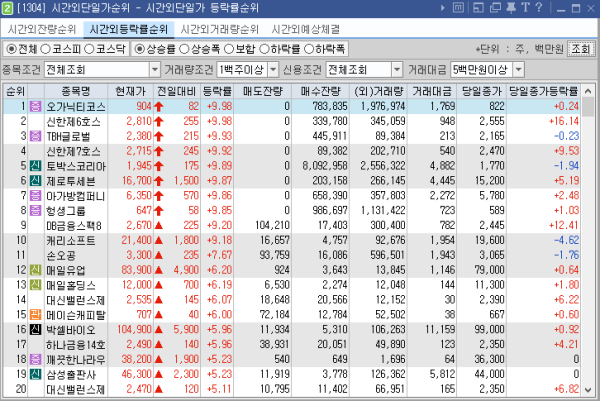600x401 pixels.
Task: Click the 신 badge next to 매일유업
Action: pyautogui.click(x=36, y=270)
